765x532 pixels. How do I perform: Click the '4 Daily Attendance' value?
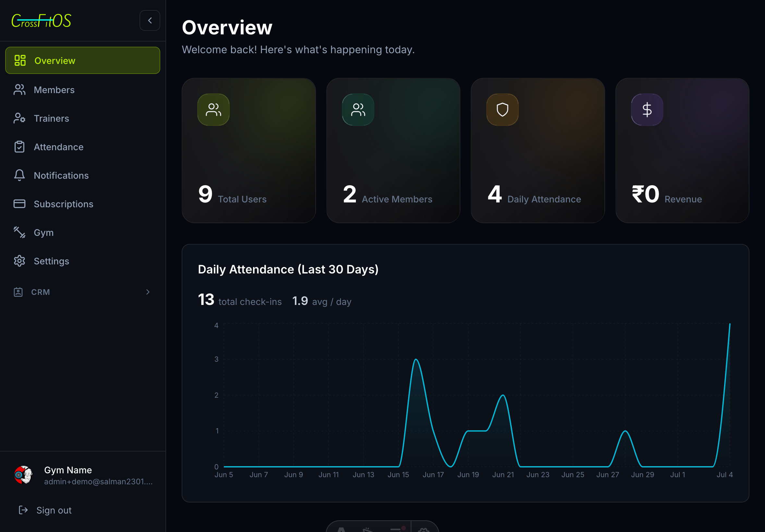pos(534,195)
